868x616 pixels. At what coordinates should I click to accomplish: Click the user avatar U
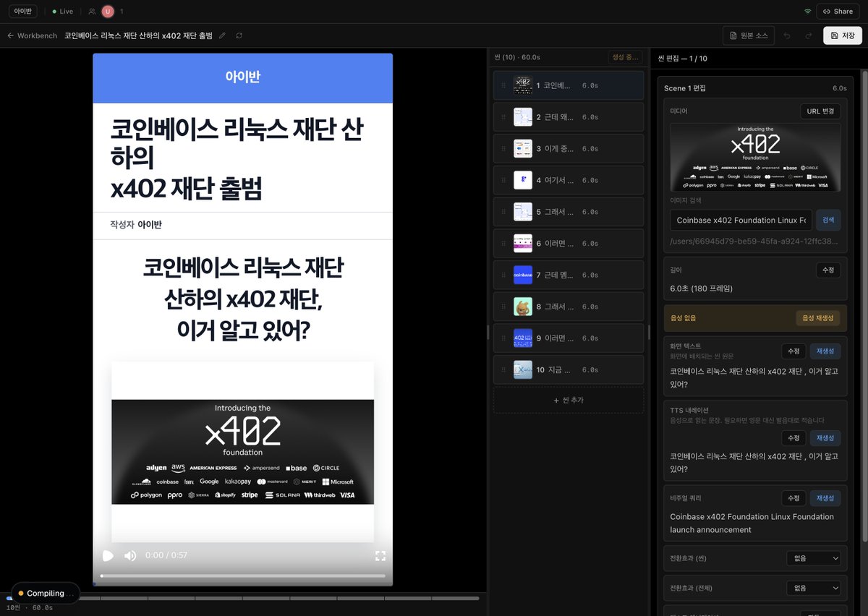(108, 12)
